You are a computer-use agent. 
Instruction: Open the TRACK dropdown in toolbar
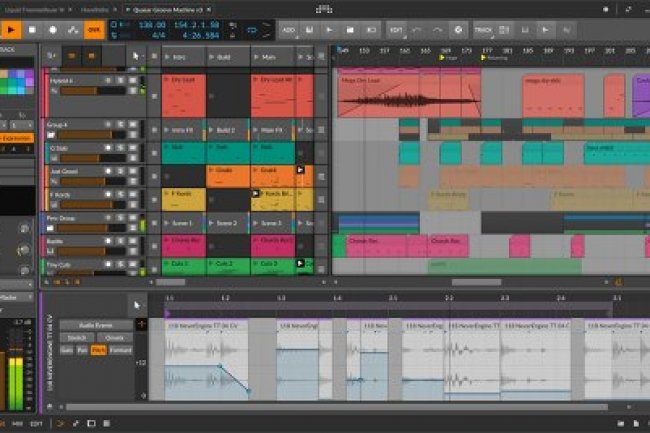(484, 30)
